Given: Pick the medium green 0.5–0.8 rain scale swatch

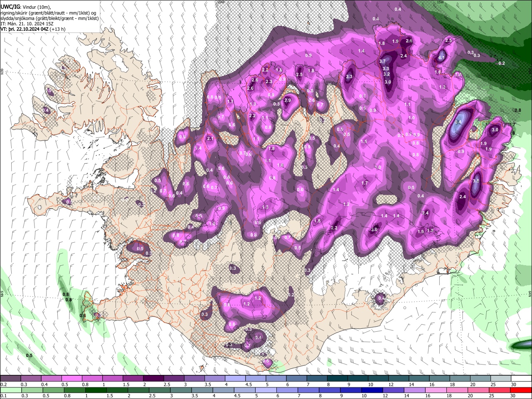Looking at the screenshot, I should (54, 390).
